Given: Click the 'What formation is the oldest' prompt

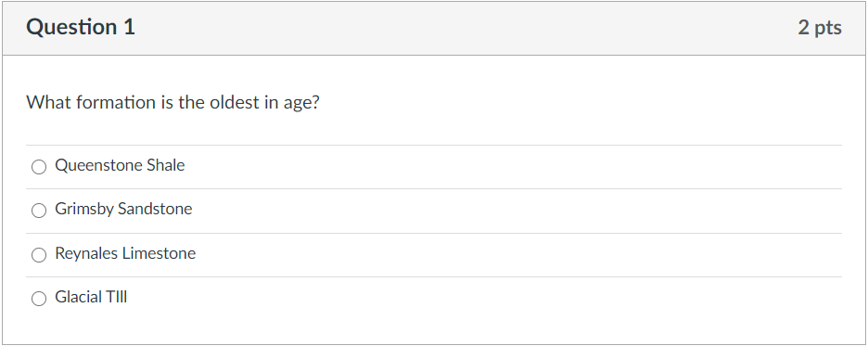Looking at the screenshot, I should tap(173, 103).
